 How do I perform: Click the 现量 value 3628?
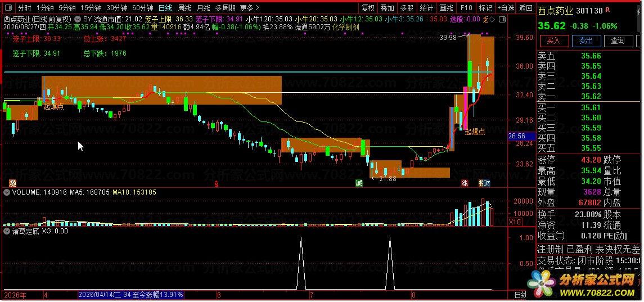pos(593,192)
